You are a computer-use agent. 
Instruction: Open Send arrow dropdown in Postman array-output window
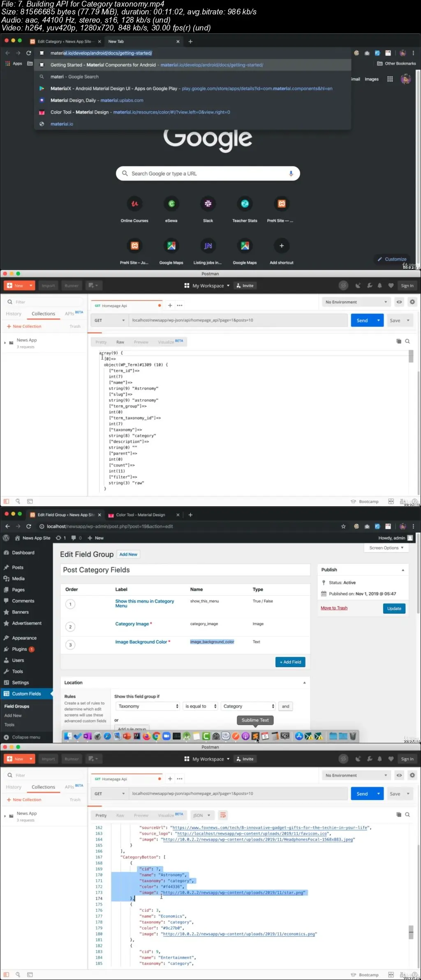pyautogui.click(x=378, y=320)
